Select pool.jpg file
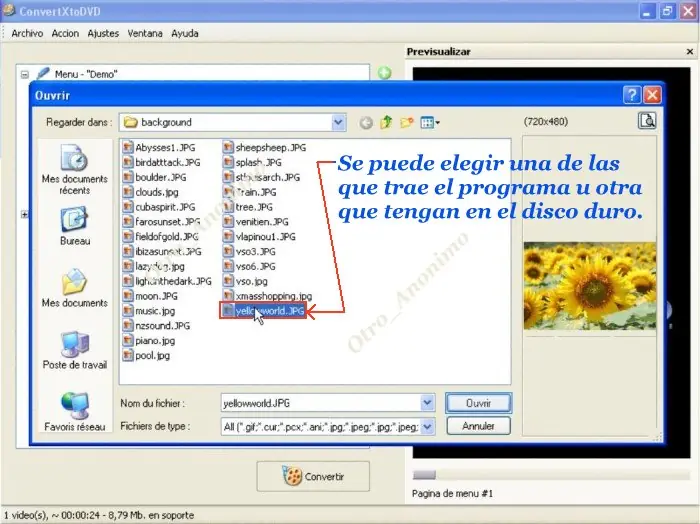Screen dimensions: 700x524 pyautogui.click(x=146, y=356)
